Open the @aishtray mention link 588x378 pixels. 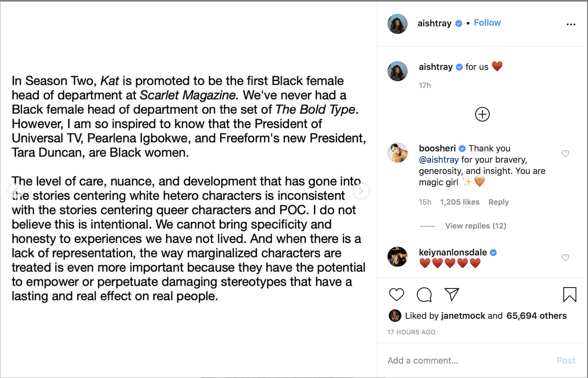click(x=439, y=160)
